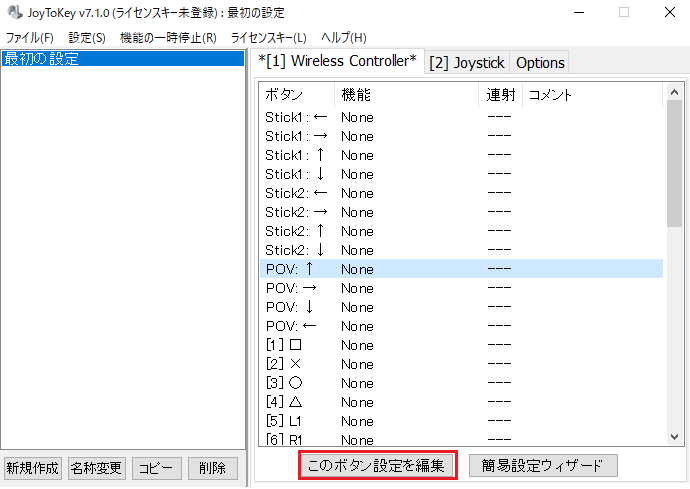The height and width of the screenshot is (489, 690).
Task: Select the [1] □ button row
Action: pos(462,345)
